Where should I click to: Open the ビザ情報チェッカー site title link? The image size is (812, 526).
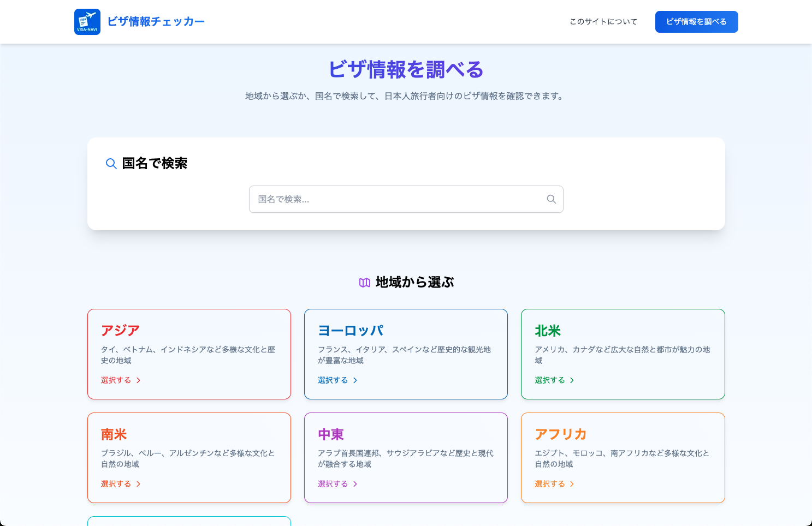(156, 22)
